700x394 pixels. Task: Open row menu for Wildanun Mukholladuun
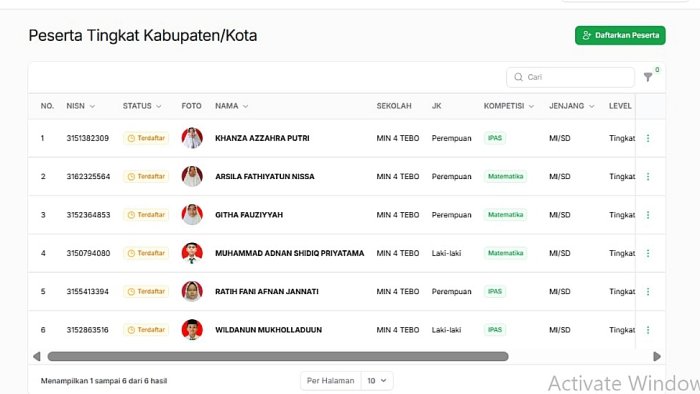click(x=648, y=330)
